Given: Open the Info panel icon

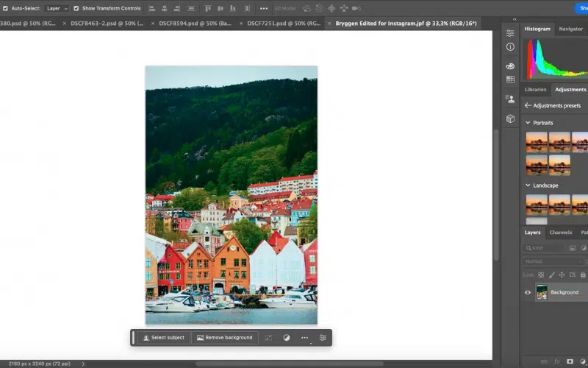Looking at the screenshot, I should (510, 46).
